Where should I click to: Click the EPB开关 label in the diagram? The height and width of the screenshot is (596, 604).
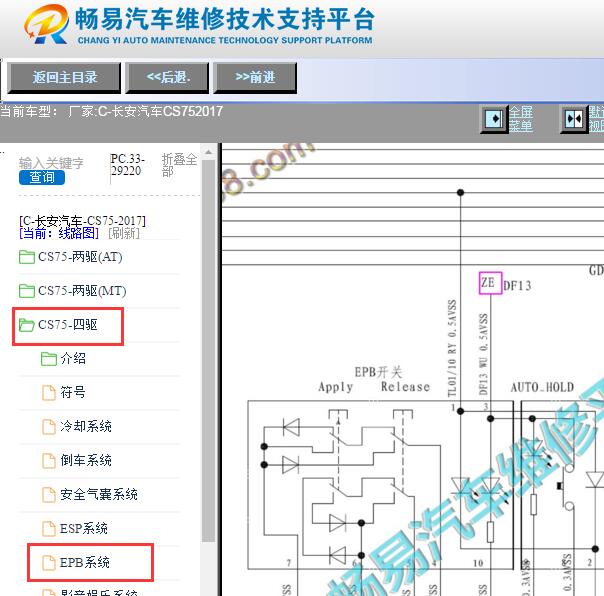(x=378, y=372)
